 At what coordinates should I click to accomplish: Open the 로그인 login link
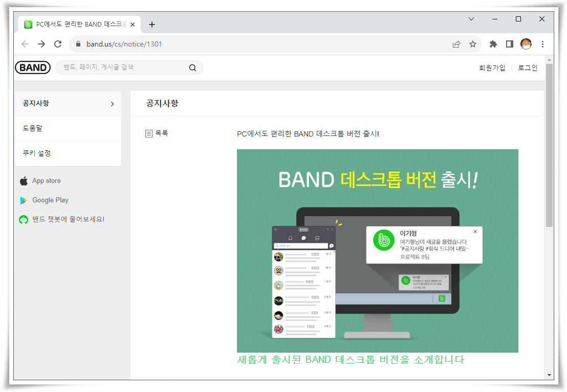pos(528,67)
